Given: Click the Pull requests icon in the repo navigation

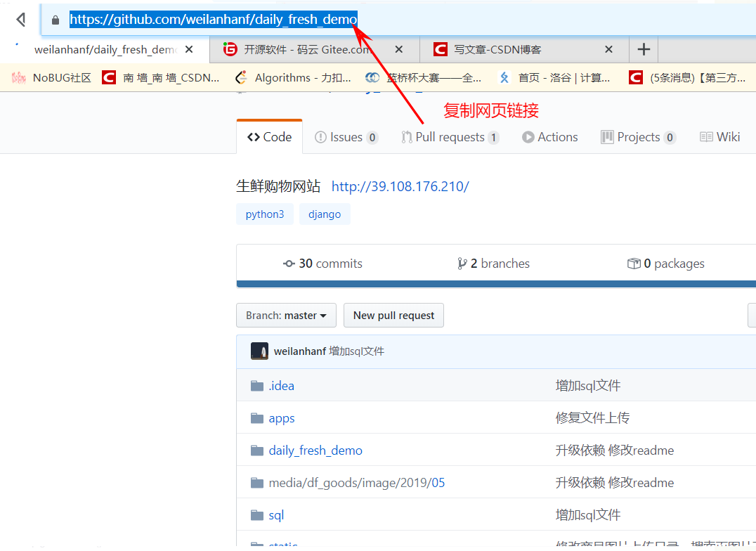Looking at the screenshot, I should [408, 137].
